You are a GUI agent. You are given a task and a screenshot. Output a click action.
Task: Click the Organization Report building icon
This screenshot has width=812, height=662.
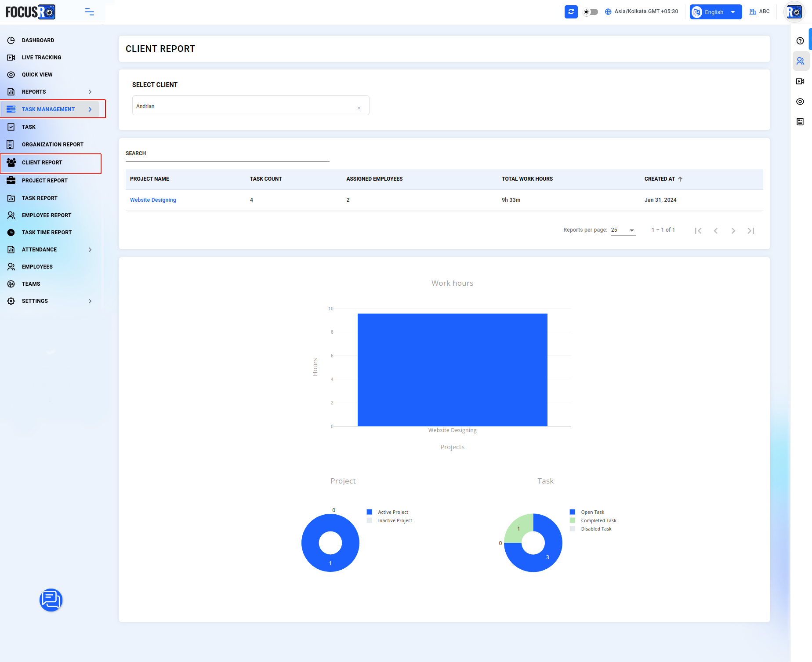click(11, 145)
